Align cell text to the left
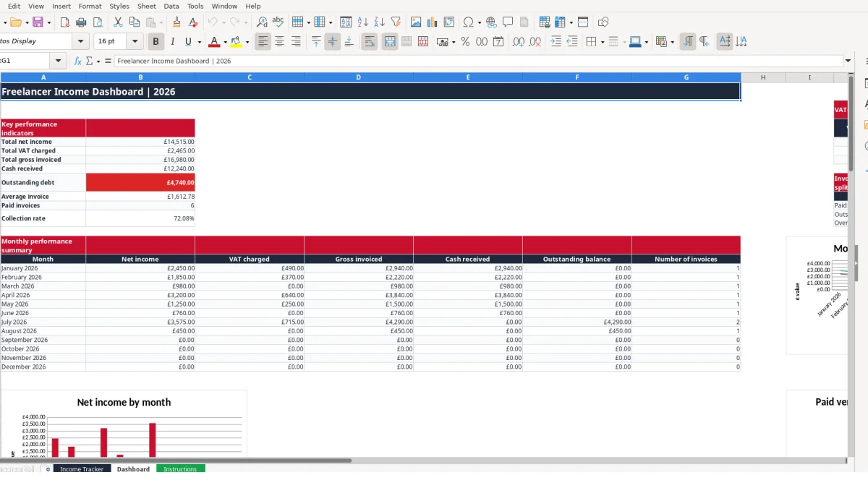Screen dimensions: 868x488 pyautogui.click(x=263, y=42)
